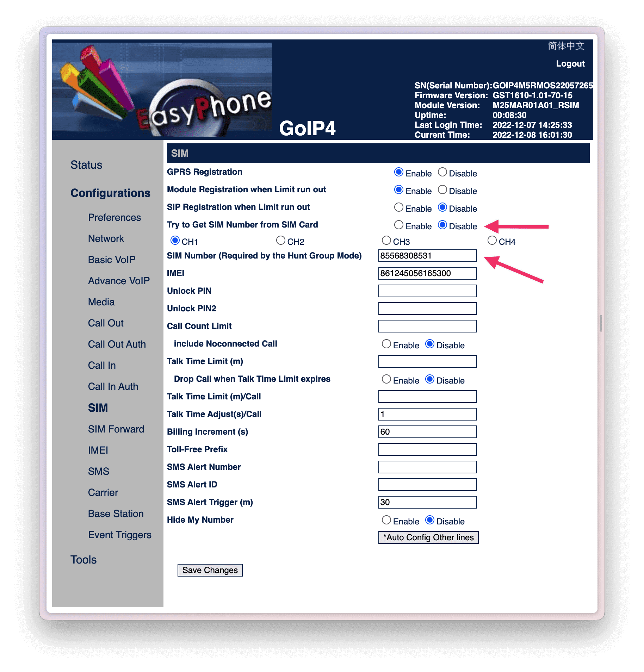Disable Module Registration when Limit run out

click(442, 189)
